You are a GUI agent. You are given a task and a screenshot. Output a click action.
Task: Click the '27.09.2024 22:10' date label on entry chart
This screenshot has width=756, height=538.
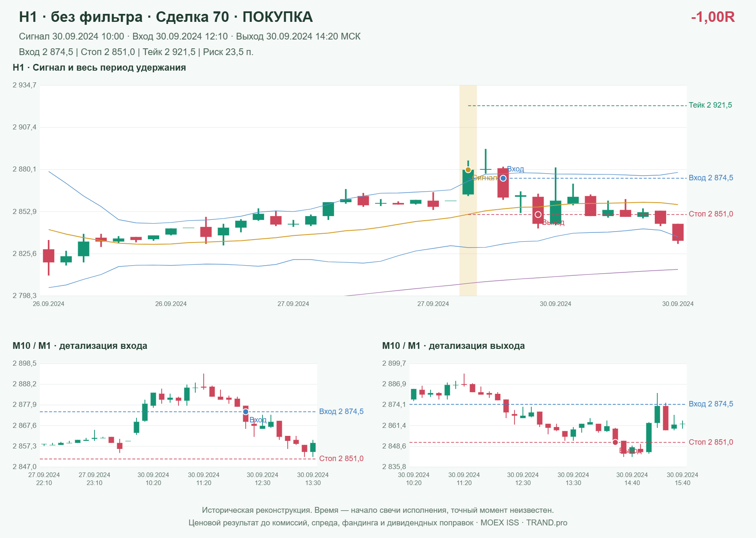pos(44,479)
